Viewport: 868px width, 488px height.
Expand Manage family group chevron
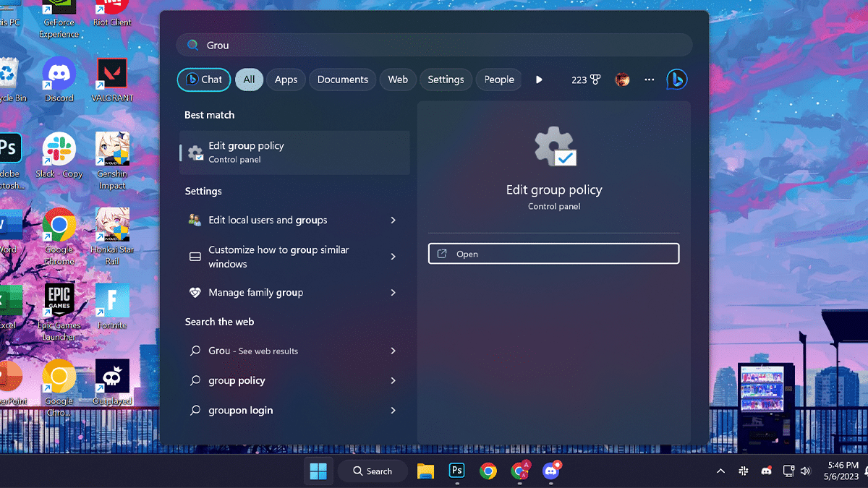click(x=393, y=293)
